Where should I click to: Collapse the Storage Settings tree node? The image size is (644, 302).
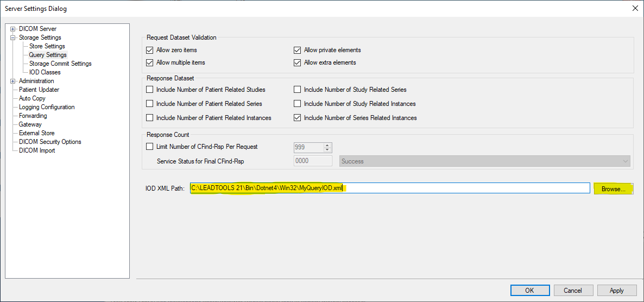coord(12,37)
